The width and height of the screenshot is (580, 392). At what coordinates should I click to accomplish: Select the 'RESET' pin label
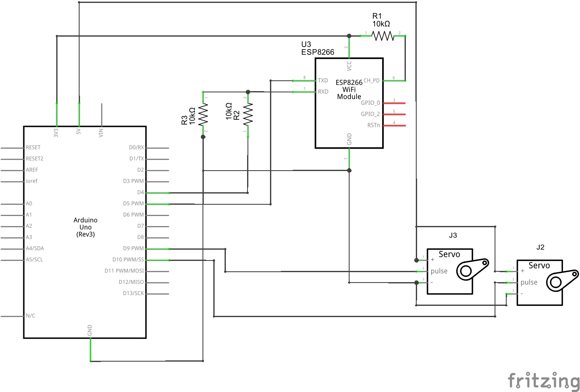point(33,148)
